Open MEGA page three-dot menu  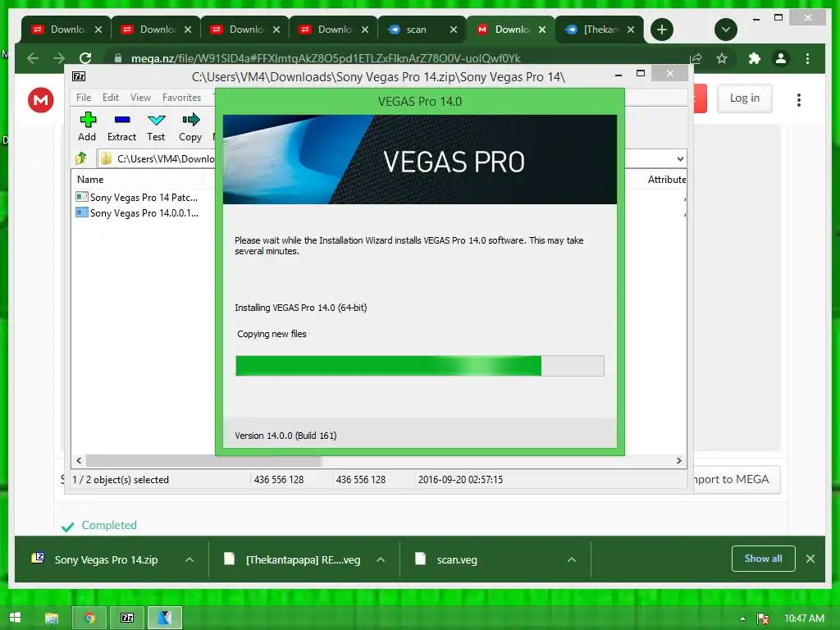pos(799,99)
